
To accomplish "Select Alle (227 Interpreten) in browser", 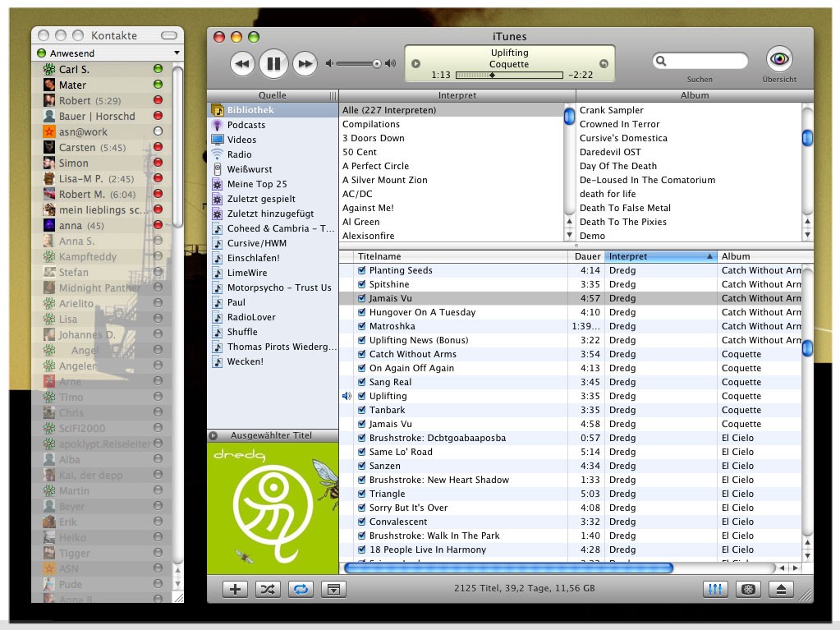I will [x=452, y=110].
